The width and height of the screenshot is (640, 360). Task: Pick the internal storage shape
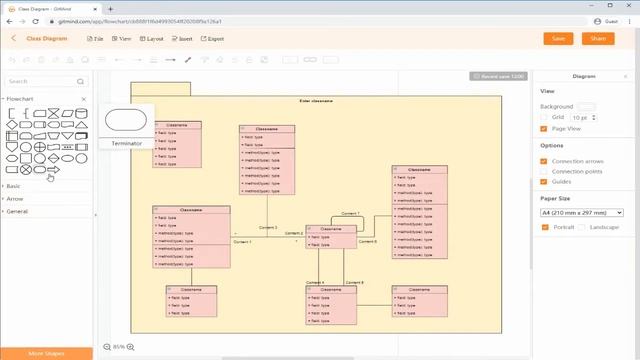tap(12, 136)
